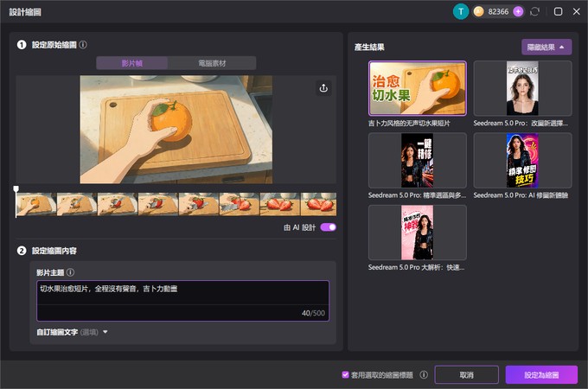Close the 設計縮圖 dialog
The height and width of the screenshot is (389, 588).
pos(577,11)
